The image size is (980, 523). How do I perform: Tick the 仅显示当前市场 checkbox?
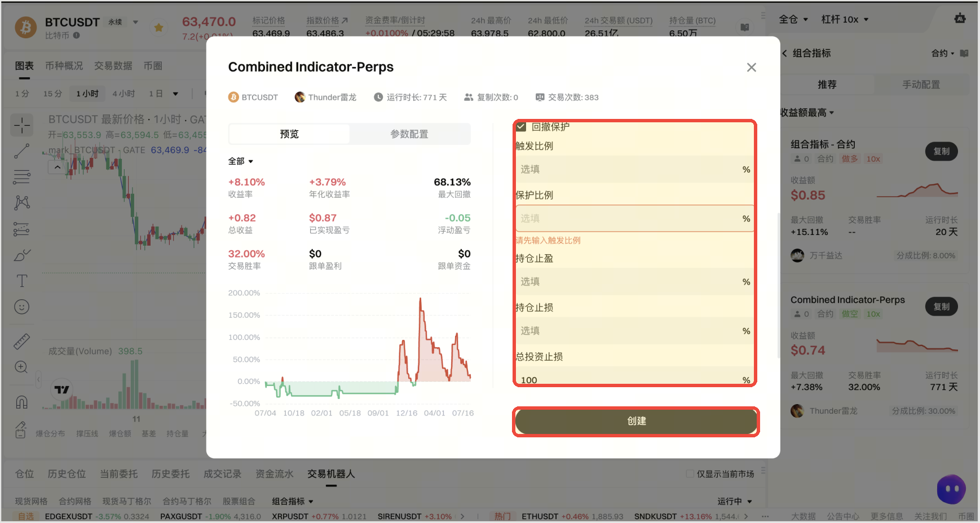(690, 474)
